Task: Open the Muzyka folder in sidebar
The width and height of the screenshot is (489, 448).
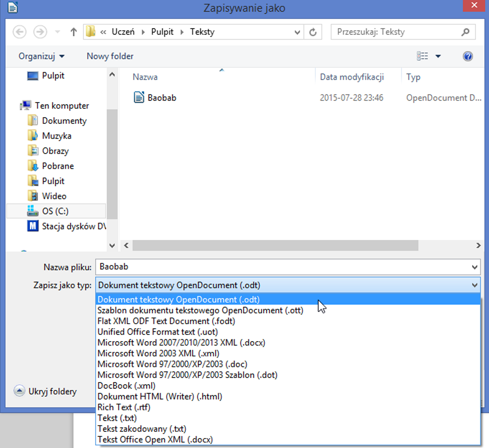Action: point(57,136)
